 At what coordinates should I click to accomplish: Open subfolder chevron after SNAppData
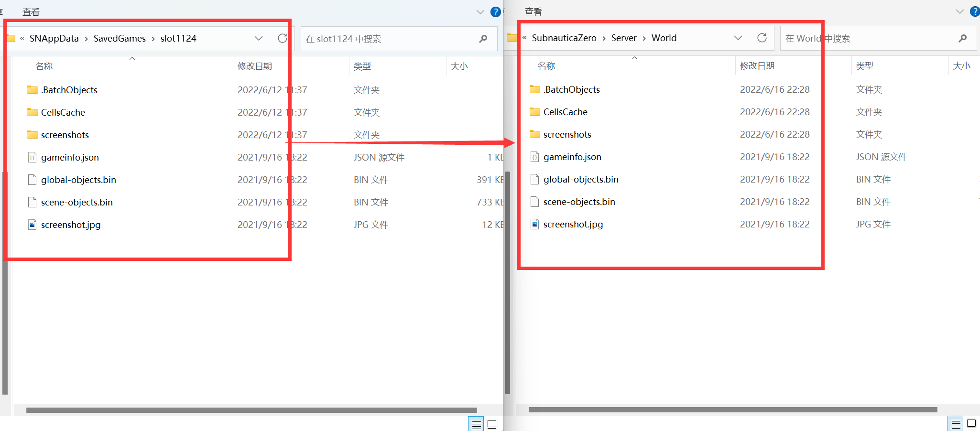pos(86,39)
